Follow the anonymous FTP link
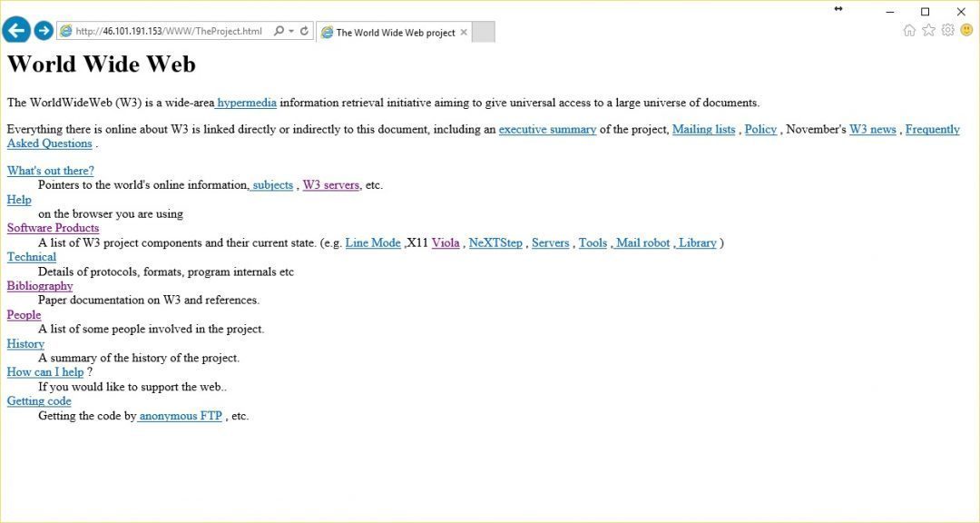 (180, 416)
